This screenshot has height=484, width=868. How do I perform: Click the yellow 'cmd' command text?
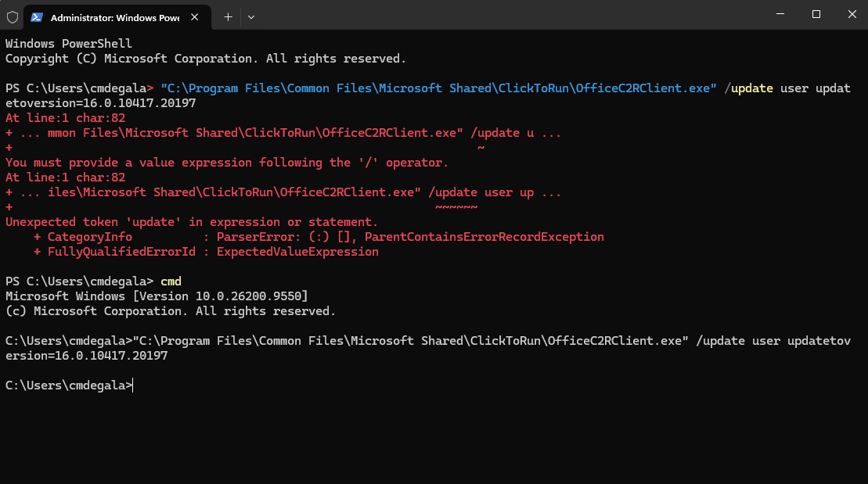click(171, 281)
